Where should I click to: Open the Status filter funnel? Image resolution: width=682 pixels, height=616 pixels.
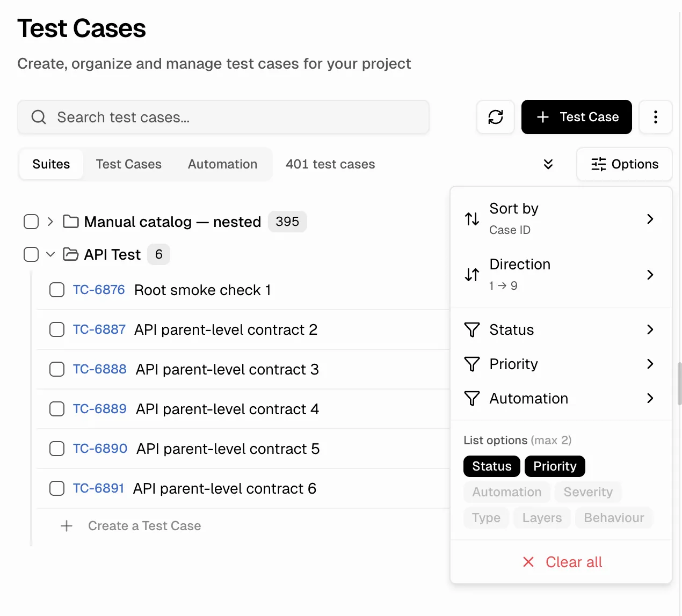pyautogui.click(x=471, y=329)
